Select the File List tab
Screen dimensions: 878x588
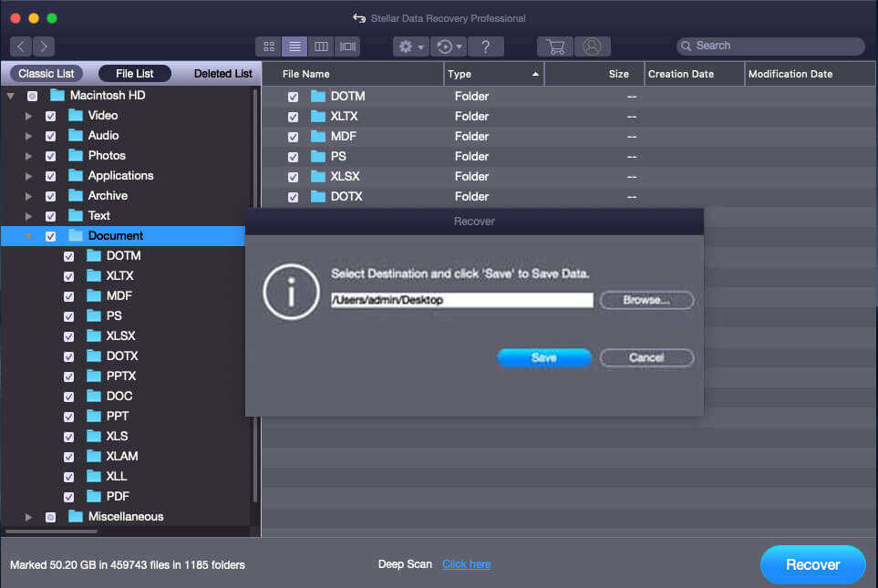point(134,73)
